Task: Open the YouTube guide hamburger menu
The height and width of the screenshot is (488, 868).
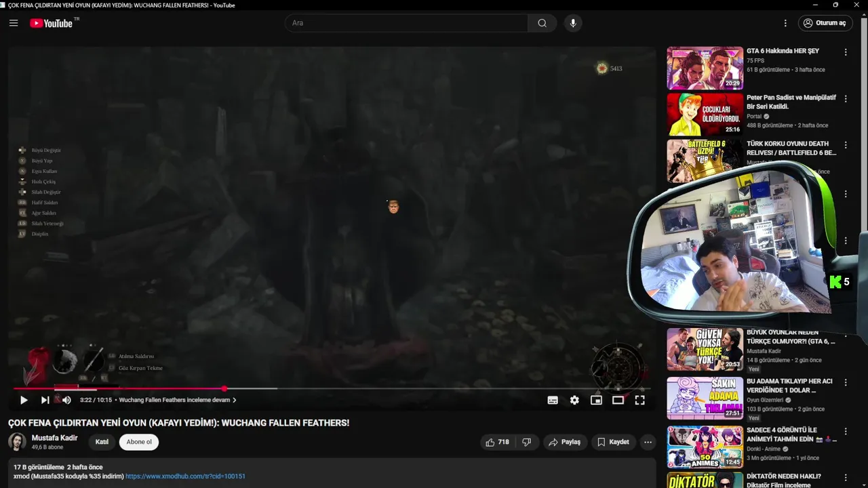Action: click(14, 23)
